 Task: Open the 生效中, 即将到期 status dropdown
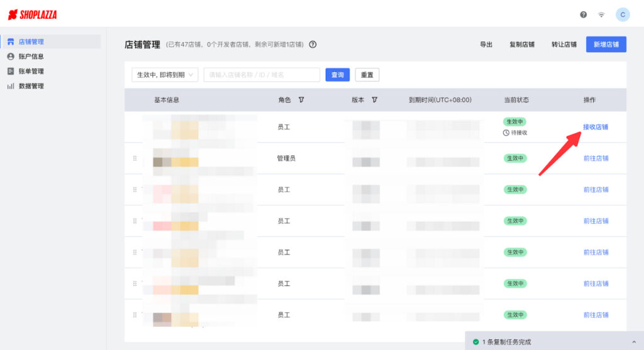(165, 75)
